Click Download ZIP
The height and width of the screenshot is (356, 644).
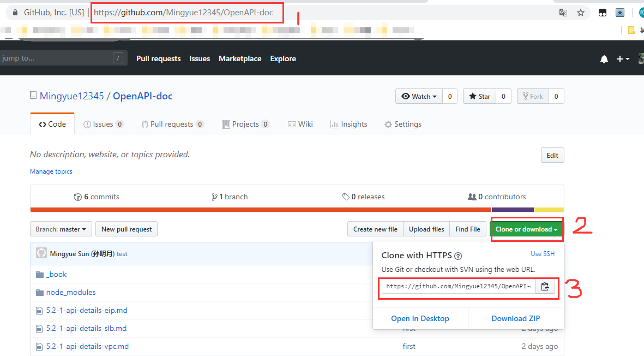click(x=516, y=318)
